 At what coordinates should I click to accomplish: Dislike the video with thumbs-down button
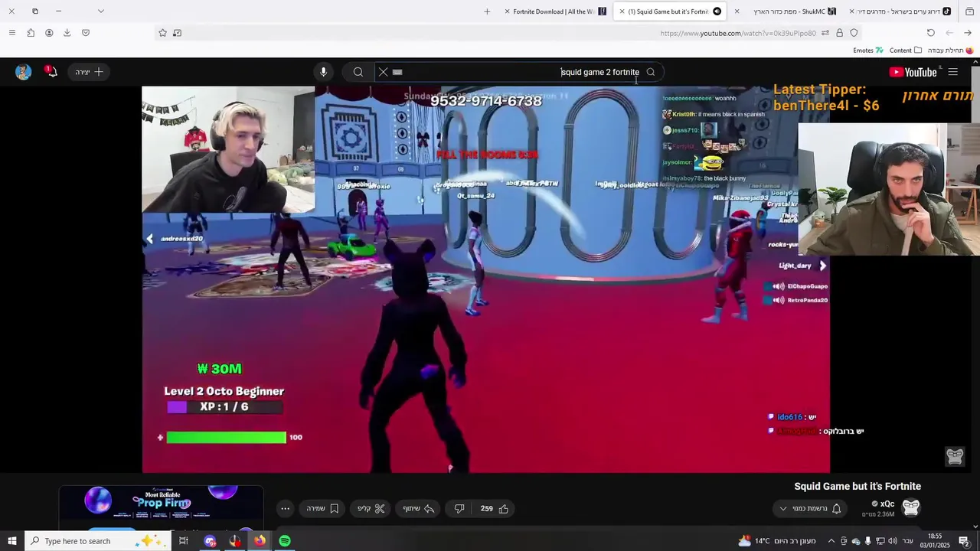click(x=459, y=508)
